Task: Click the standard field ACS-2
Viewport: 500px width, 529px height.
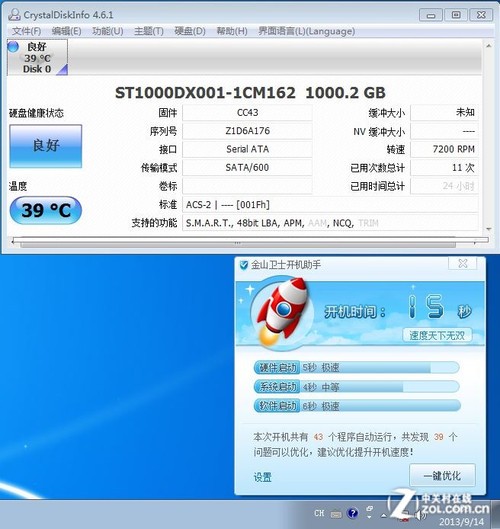Action: pyautogui.click(x=330, y=204)
